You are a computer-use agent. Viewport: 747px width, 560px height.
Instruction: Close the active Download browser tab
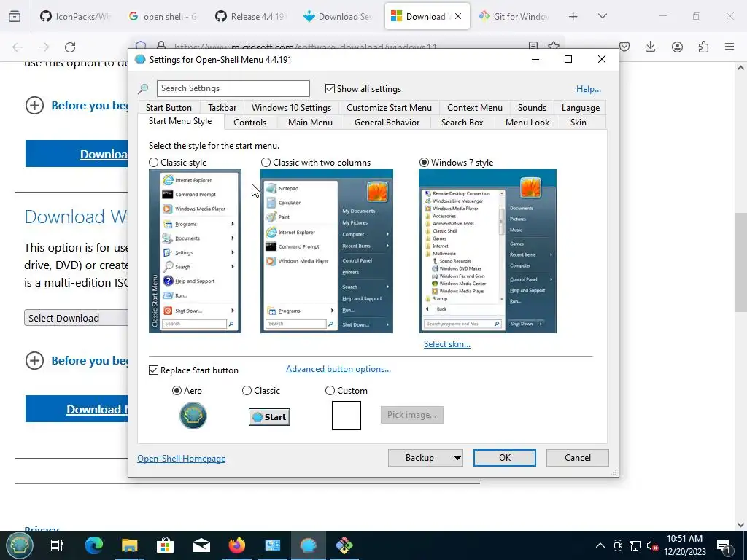(458, 16)
